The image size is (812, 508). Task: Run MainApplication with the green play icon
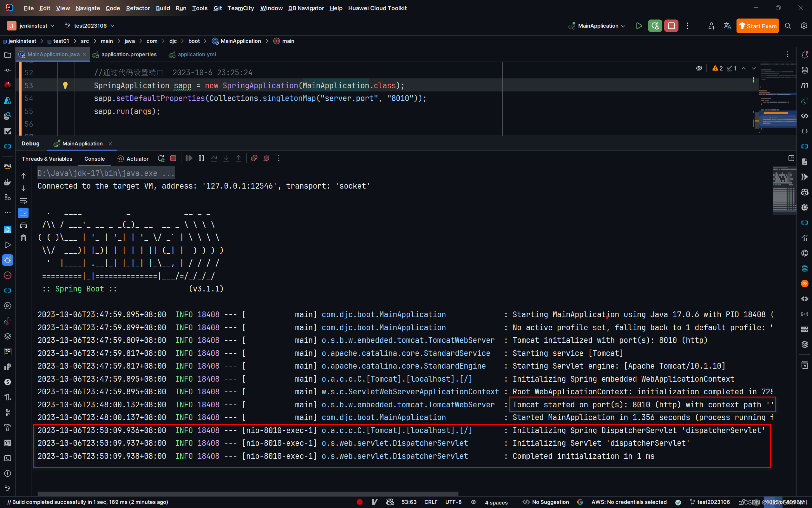(639, 26)
